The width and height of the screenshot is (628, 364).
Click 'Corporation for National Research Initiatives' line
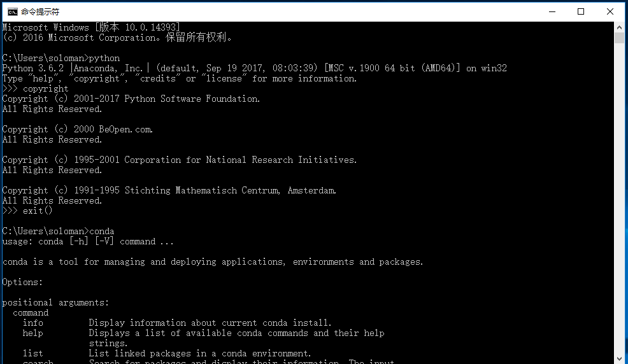(x=180, y=160)
